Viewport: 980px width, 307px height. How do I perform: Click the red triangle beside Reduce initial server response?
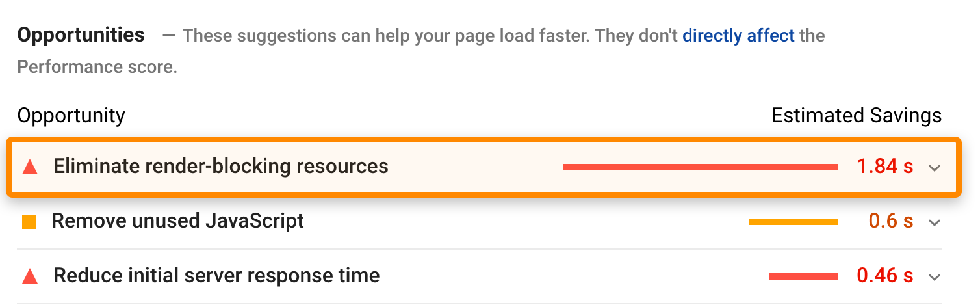(x=29, y=276)
